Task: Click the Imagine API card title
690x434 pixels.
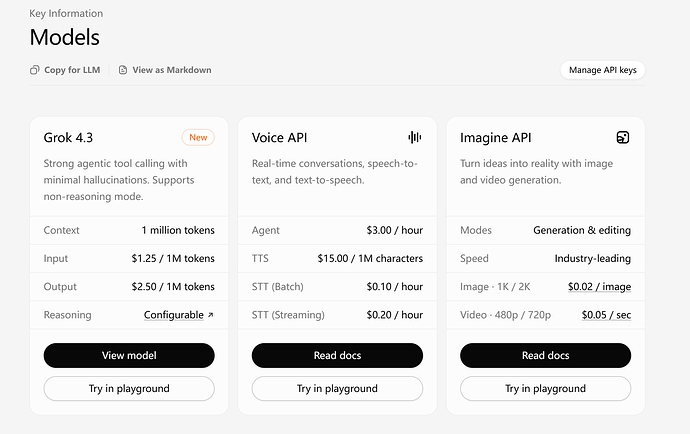Action: pyautogui.click(x=495, y=138)
